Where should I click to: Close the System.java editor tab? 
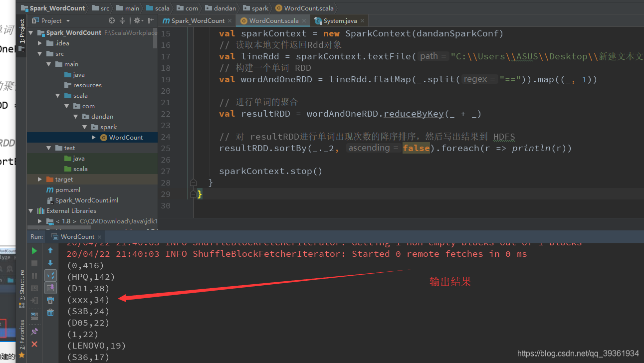point(363,21)
